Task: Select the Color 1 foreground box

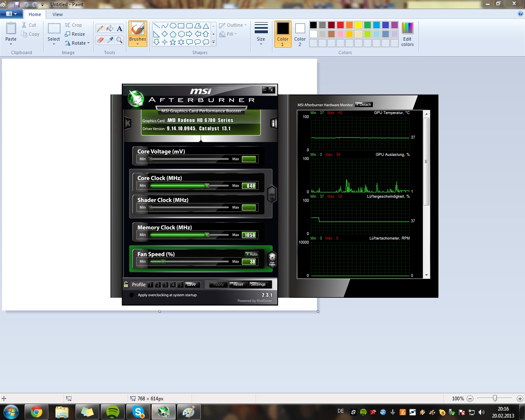Action: click(283, 34)
